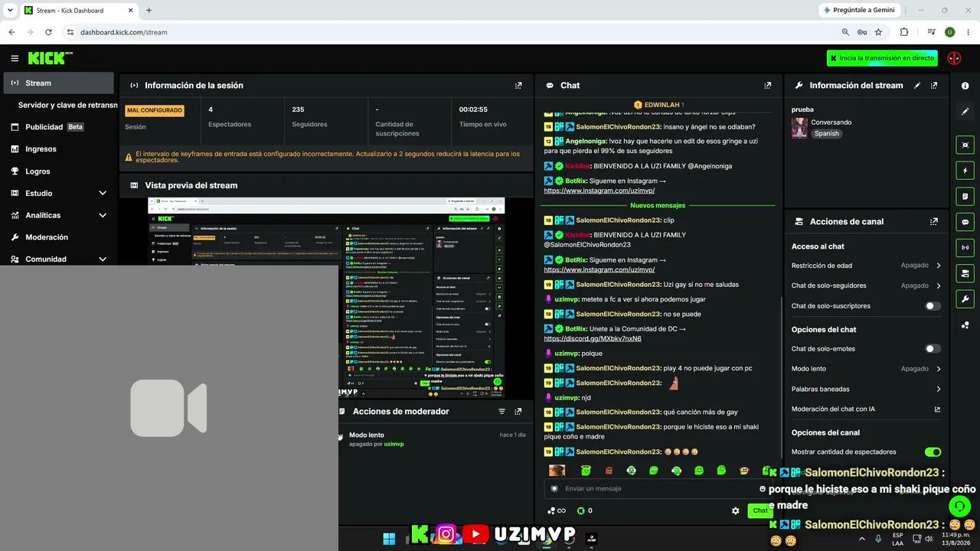Pop out the Acciones de canal panel
The image size is (980, 551).
click(x=934, y=222)
